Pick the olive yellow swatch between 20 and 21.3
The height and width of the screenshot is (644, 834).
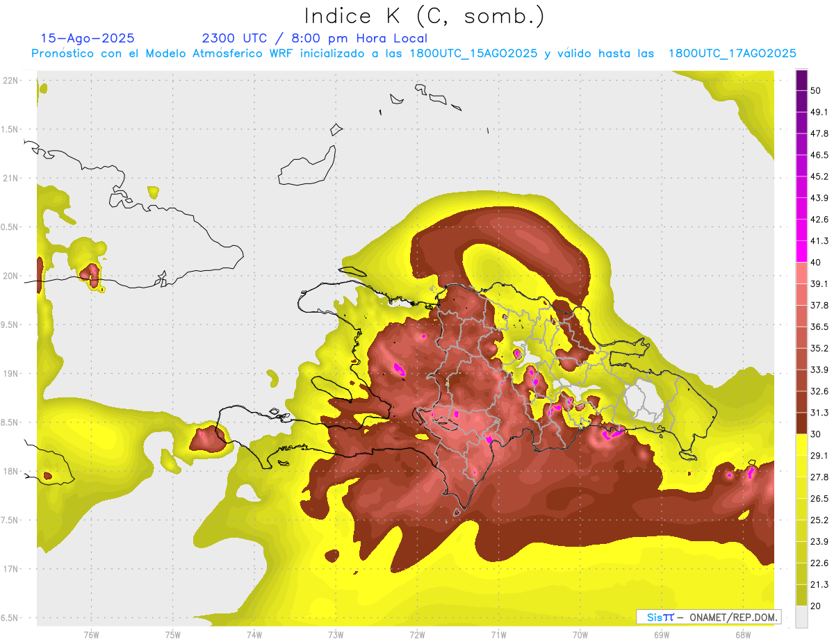801,595
